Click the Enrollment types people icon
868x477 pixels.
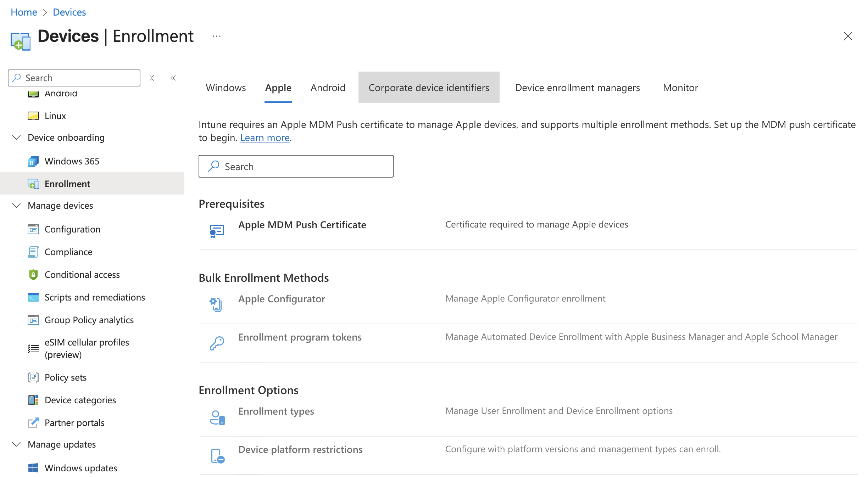point(217,417)
